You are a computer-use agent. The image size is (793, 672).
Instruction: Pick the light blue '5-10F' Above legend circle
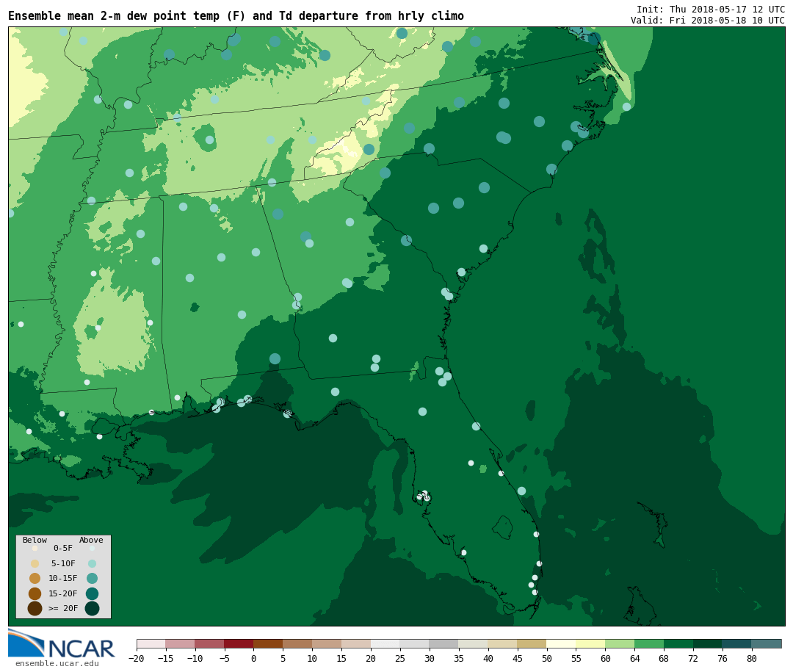(x=92, y=563)
